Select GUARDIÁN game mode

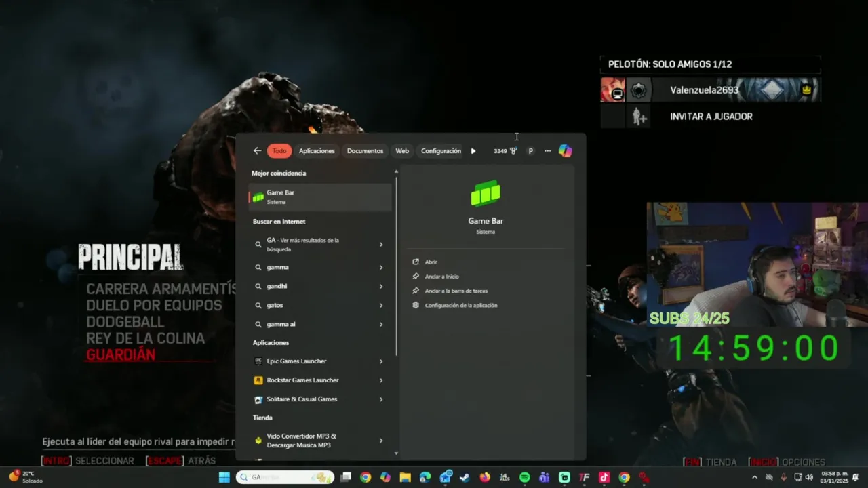click(121, 354)
